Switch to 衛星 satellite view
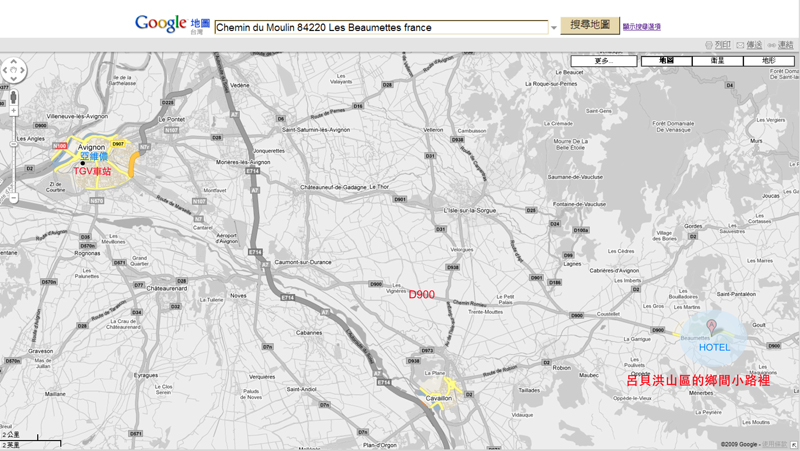 click(x=717, y=61)
